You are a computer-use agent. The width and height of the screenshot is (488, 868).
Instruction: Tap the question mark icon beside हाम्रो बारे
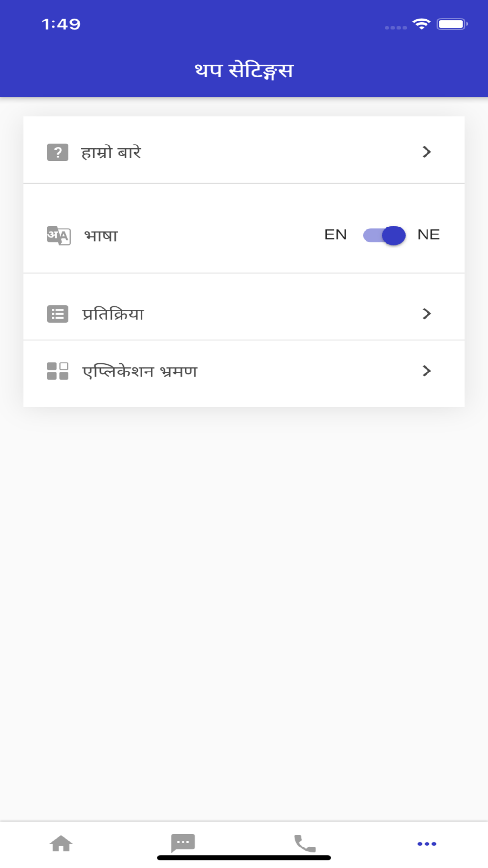(x=58, y=152)
